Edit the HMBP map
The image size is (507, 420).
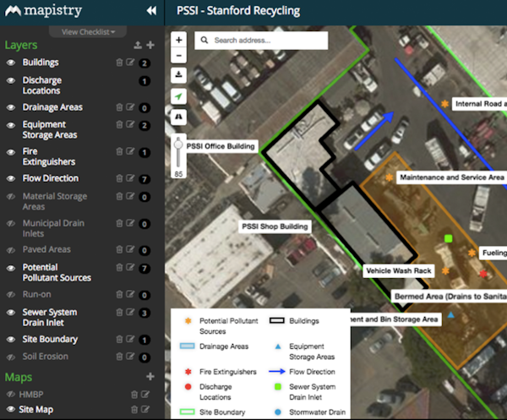[145, 395]
